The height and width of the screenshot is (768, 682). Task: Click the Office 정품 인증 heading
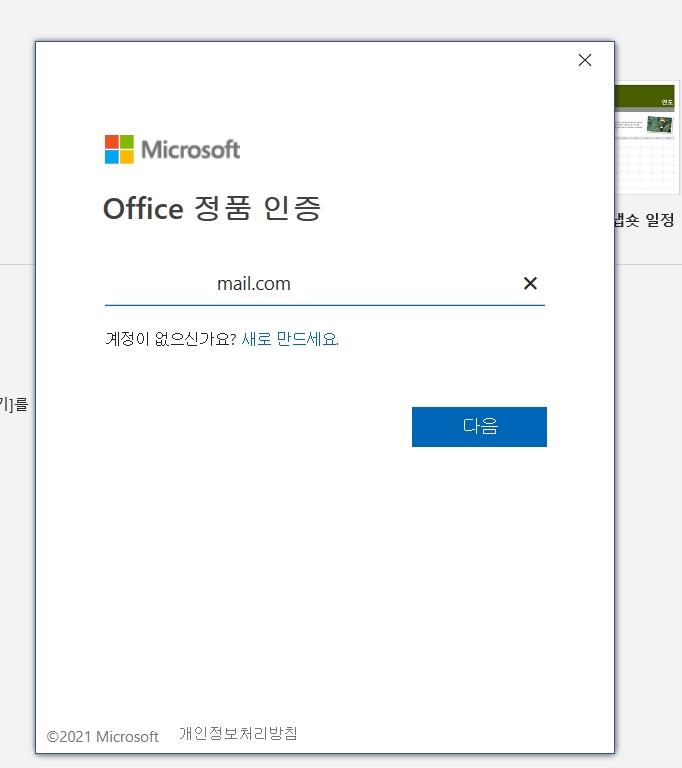212,208
